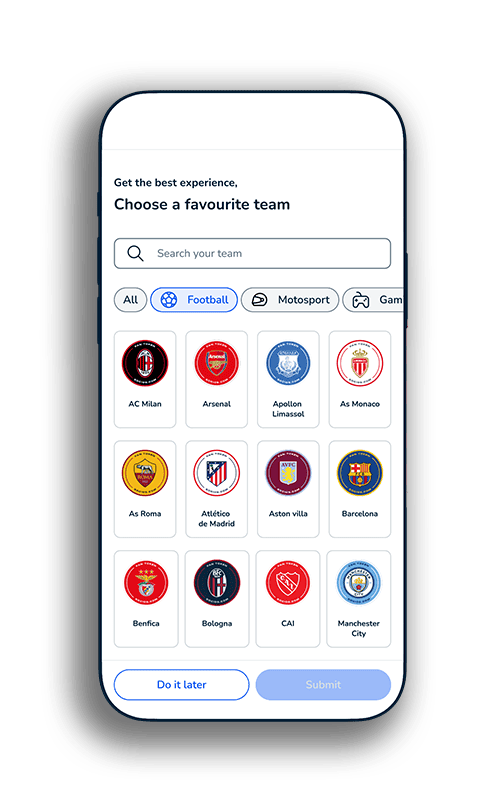Pick the Benfica team badge
The height and width of the screenshot is (811, 504).
tap(146, 582)
